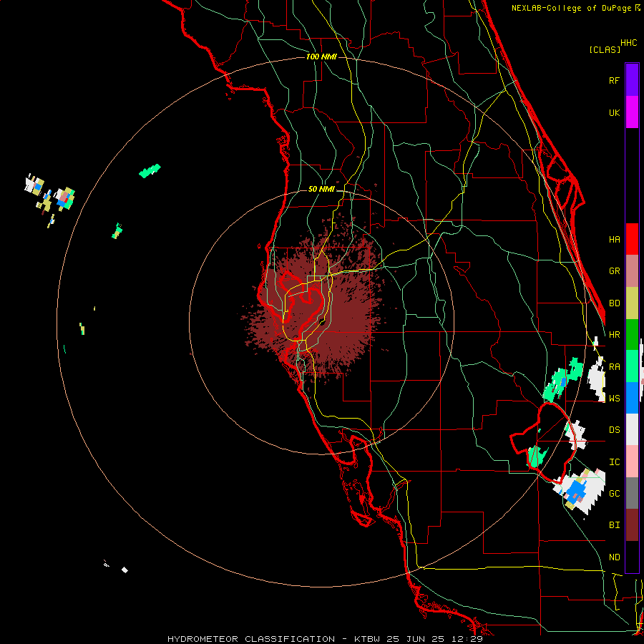The height and width of the screenshot is (644, 644).
Task: Select the GC gray legend swatch
Action: click(x=632, y=493)
